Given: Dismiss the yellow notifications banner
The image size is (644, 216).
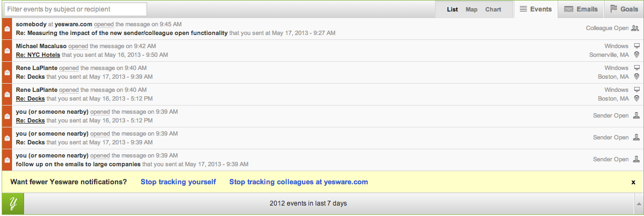Looking at the screenshot, I should pyautogui.click(x=633, y=182).
